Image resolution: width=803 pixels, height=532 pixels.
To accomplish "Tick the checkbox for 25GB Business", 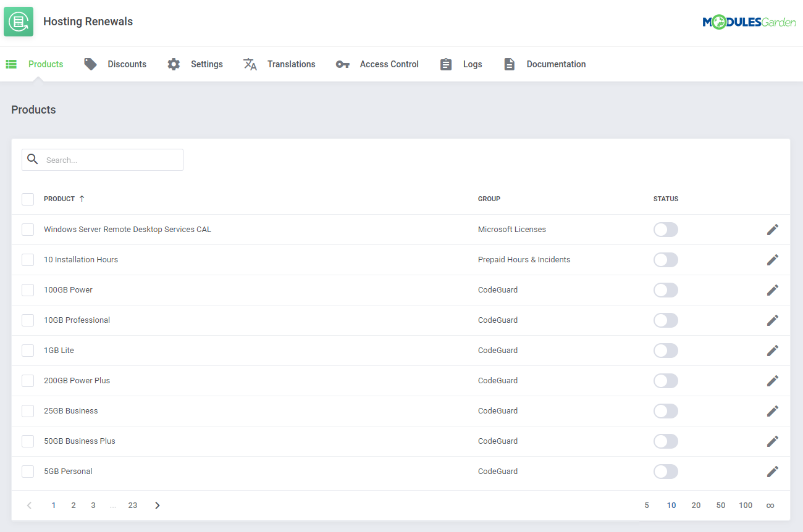I will point(28,411).
